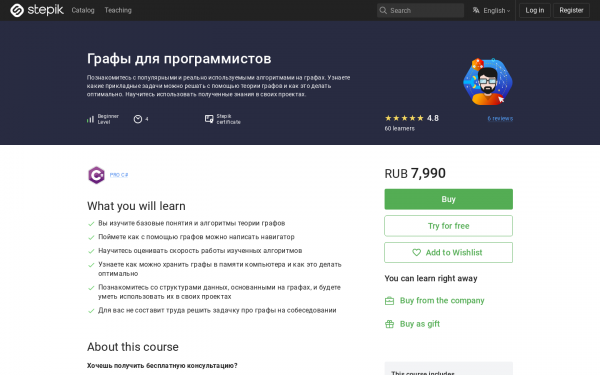Focus the Search input field

pos(420,10)
